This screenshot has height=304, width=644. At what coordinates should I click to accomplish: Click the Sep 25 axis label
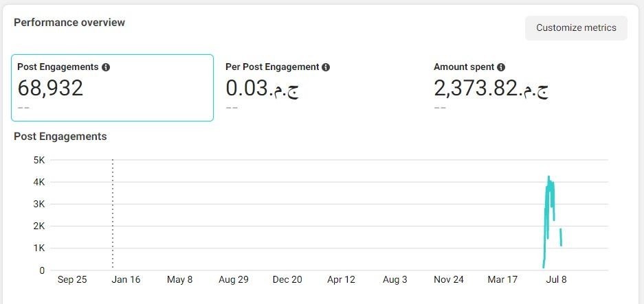click(72, 280)
